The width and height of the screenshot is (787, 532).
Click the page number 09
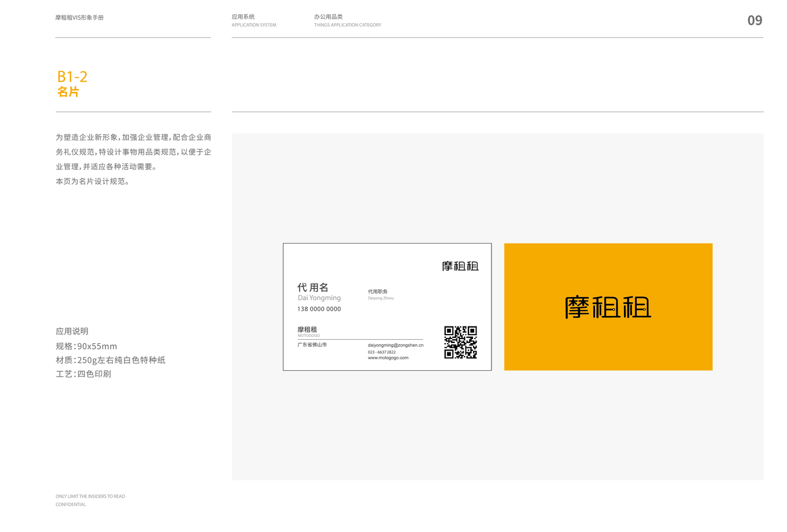click(x=755, y=21)
